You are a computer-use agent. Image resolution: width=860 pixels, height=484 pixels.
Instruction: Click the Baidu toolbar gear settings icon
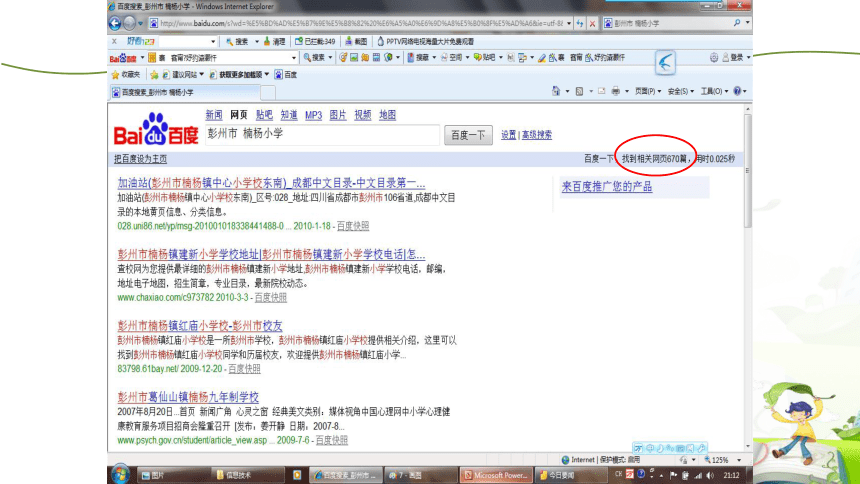(x=714, y=57)
